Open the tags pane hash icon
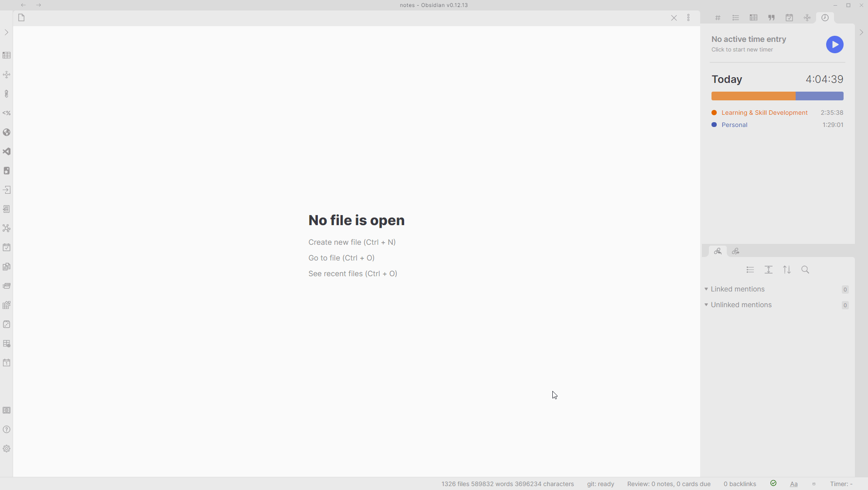This screenshot has width=868, height=490. [718, 18]
